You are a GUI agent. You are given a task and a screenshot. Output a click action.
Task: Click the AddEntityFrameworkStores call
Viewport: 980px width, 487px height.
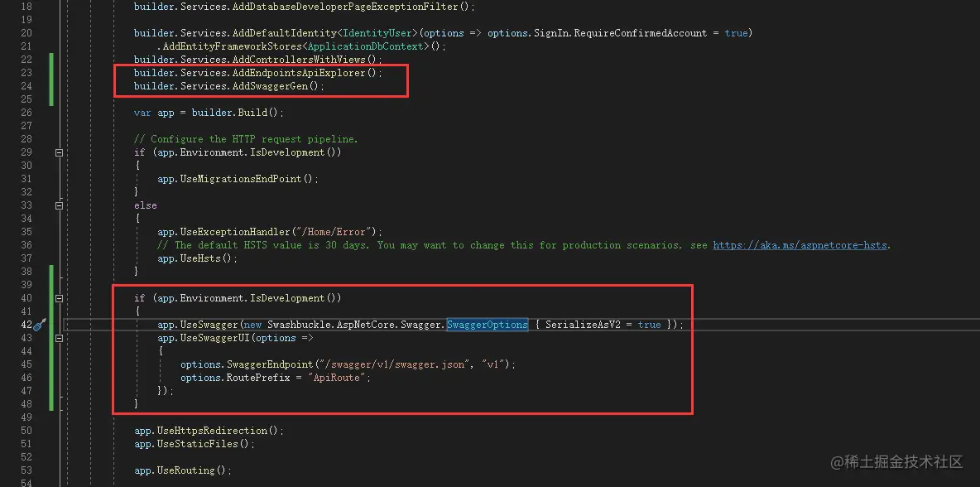pos(232,46)
